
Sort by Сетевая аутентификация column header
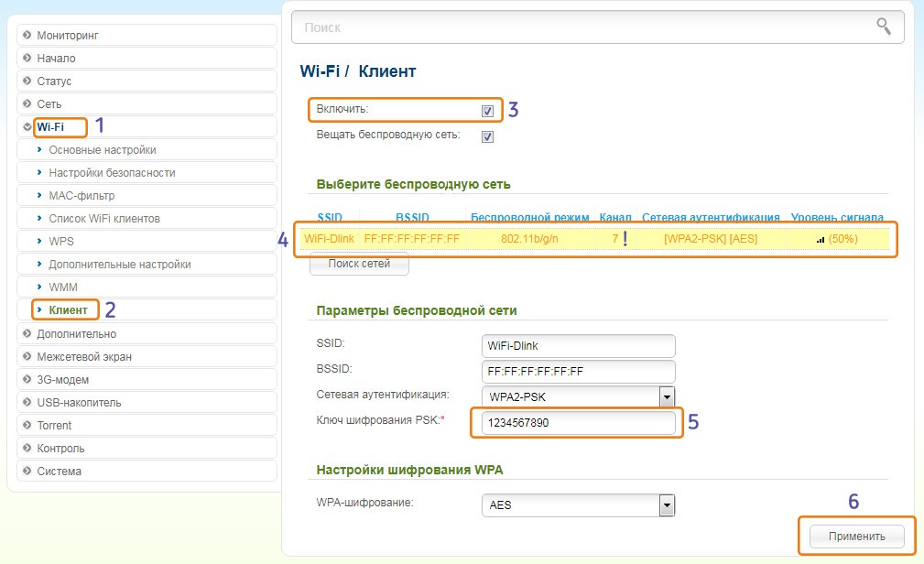711,217
